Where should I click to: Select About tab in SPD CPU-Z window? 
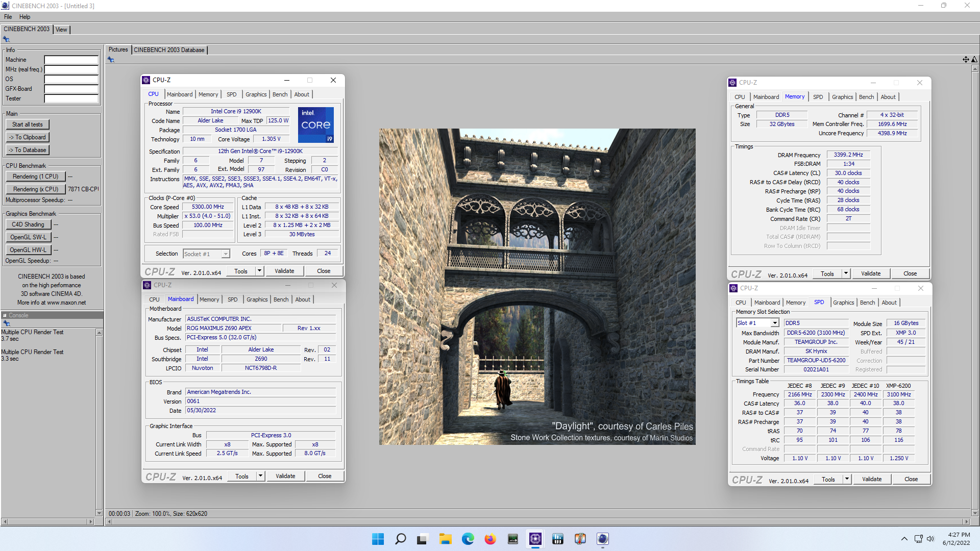coord(889,303)
